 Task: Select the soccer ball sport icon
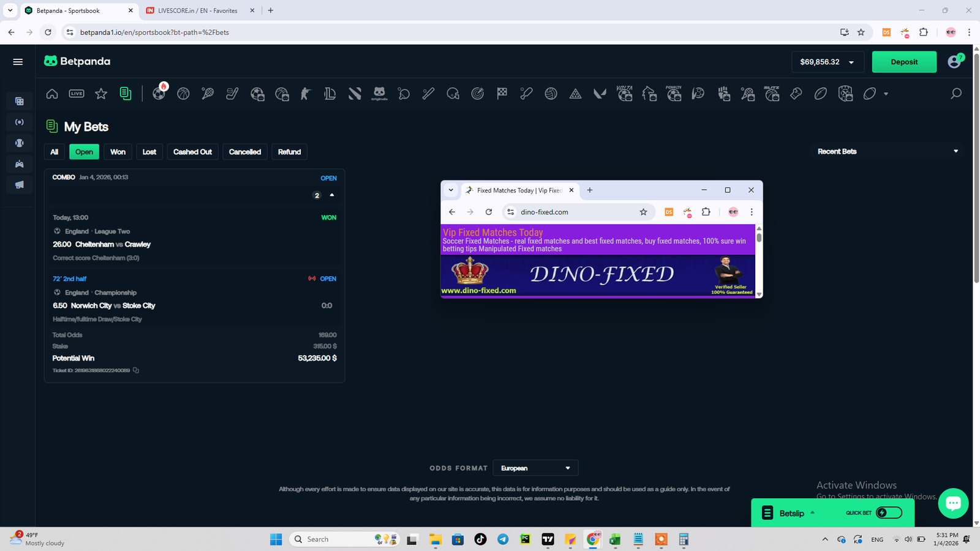click(159, 94)
